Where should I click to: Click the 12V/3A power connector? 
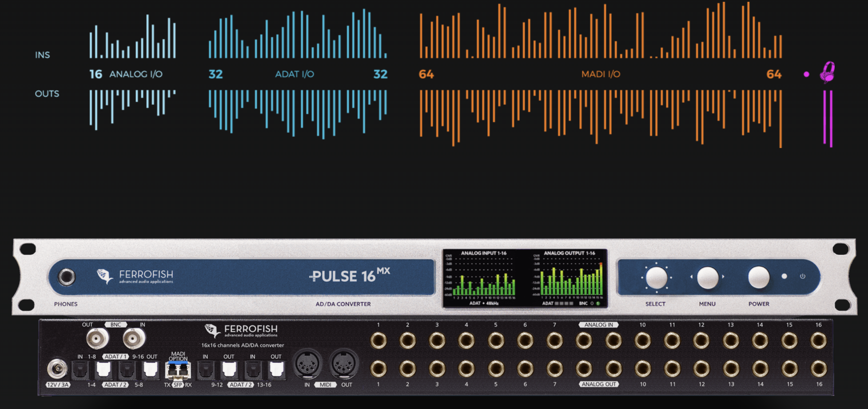[57, 369]
